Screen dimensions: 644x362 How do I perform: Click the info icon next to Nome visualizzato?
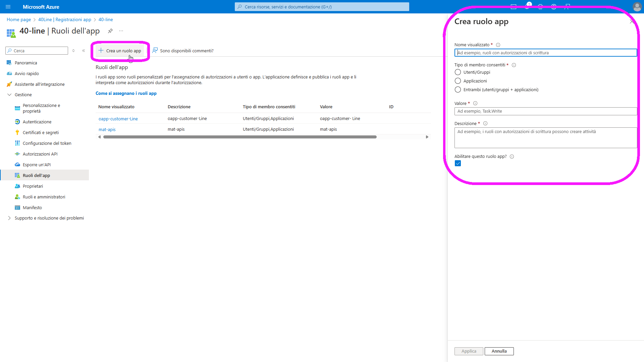pyautogui.click(x=498, y=45)
